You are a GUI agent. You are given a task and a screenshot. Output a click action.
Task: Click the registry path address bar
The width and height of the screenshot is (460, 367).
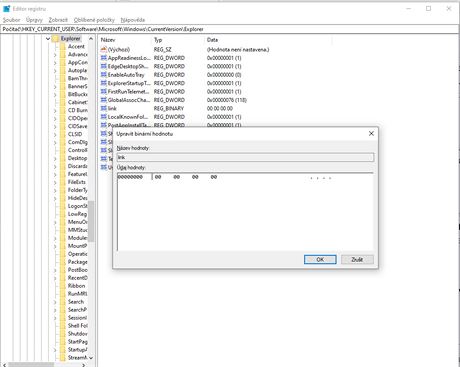(x=230, y=29)
